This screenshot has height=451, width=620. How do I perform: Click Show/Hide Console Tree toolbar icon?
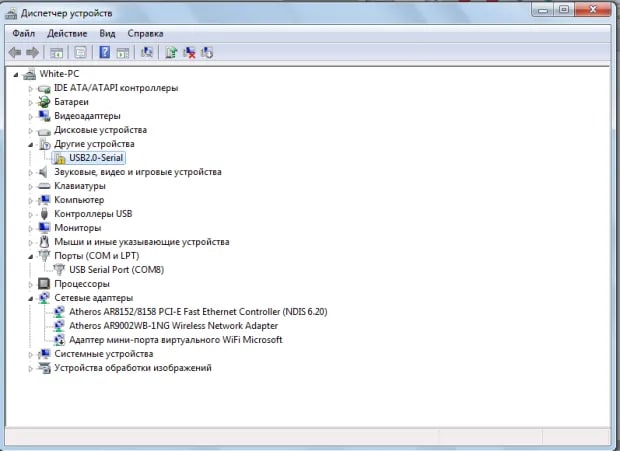click(56, 53)
